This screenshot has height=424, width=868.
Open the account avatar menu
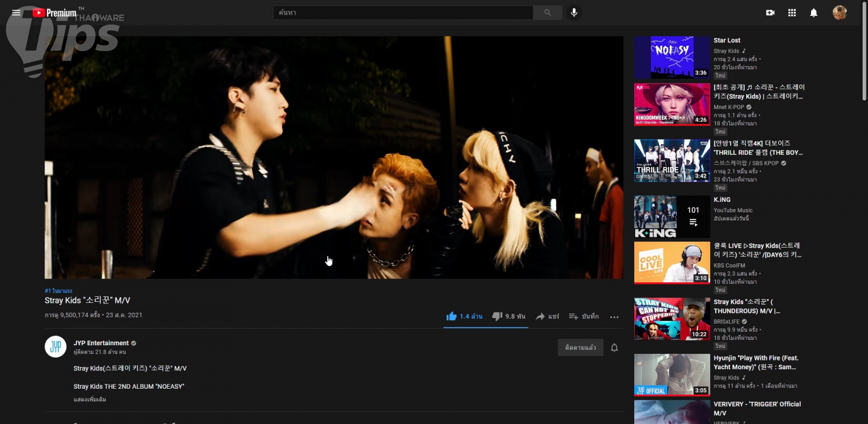coord(840,12)
